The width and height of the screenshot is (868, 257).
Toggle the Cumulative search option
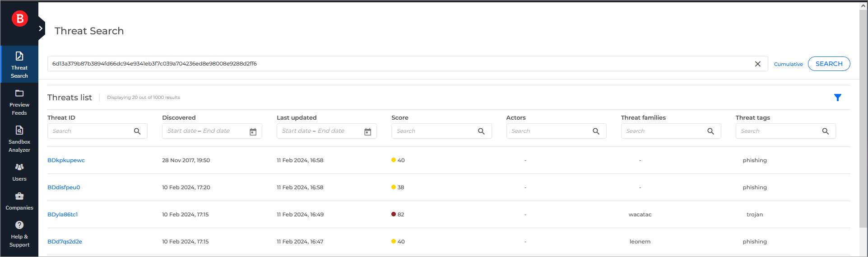[788, 64]
